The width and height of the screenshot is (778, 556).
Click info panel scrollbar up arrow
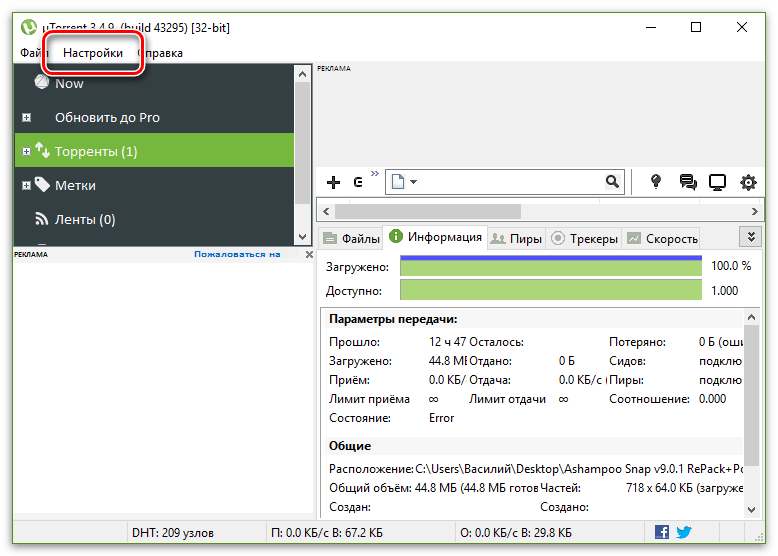(751, 317)
